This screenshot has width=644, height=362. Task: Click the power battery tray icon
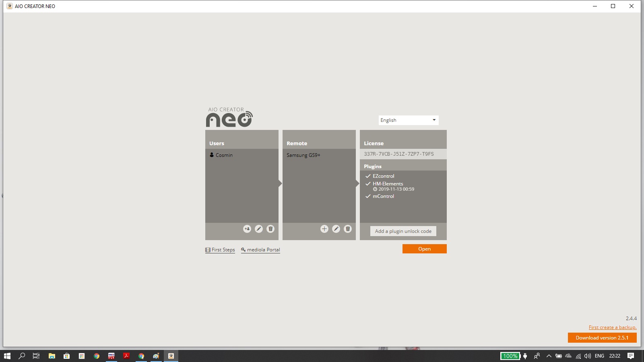[x=559, y=356]
